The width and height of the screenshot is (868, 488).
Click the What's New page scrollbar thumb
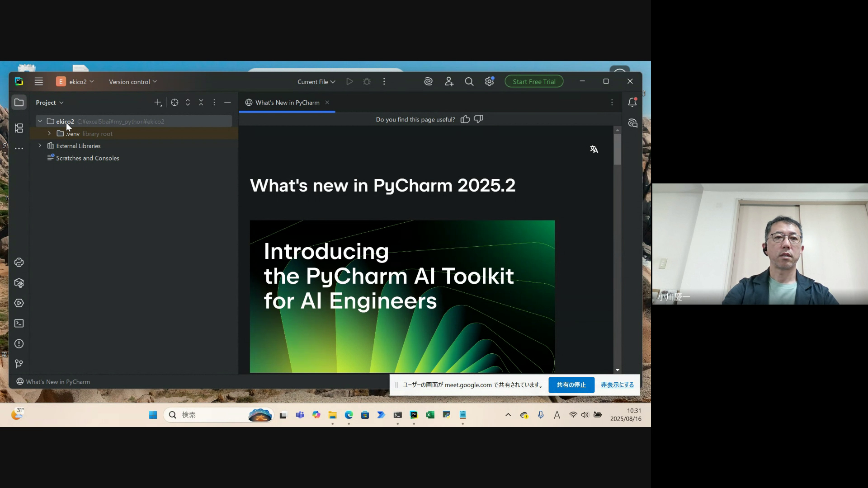pyautogui.click(x=618, y=149)
